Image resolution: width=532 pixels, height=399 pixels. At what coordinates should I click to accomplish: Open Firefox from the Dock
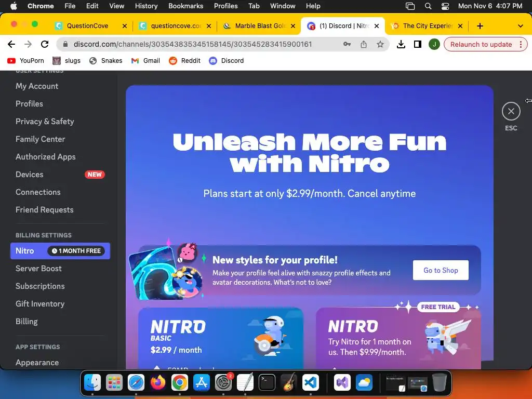(158, 383)
